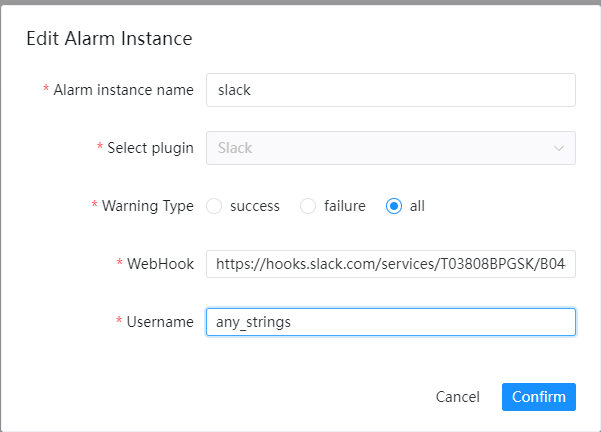This screenshot has width=601, height=432.
Task: Click the WebHook URL input field
Action: [390, 264]
